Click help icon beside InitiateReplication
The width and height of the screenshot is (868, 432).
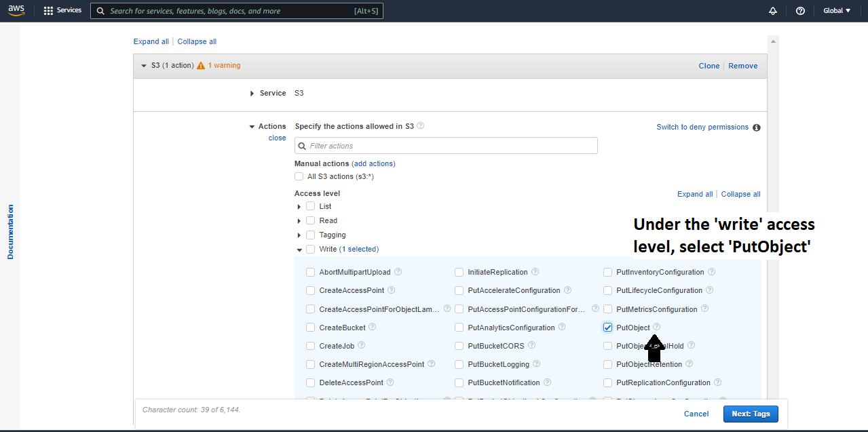535,272
